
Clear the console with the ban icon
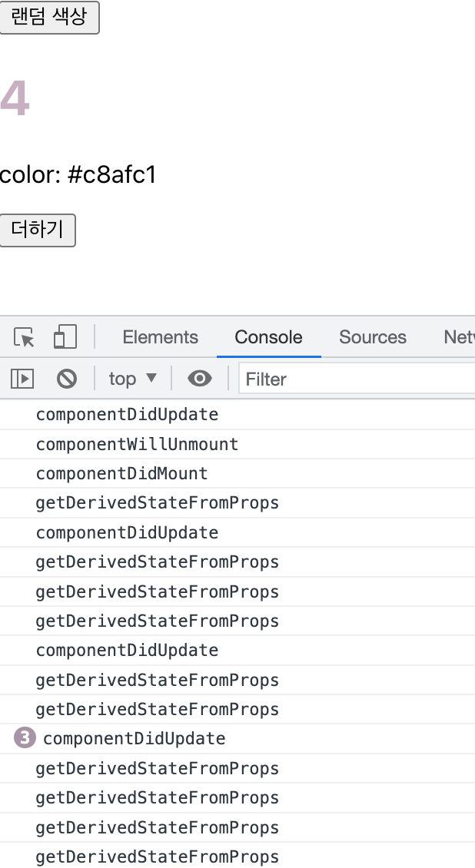coord(66,379)
